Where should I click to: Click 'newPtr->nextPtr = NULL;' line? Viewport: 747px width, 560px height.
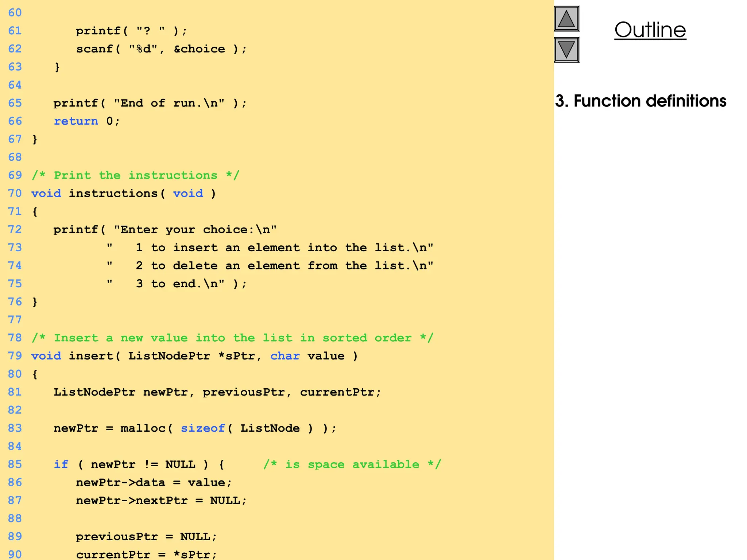(161, 501)
